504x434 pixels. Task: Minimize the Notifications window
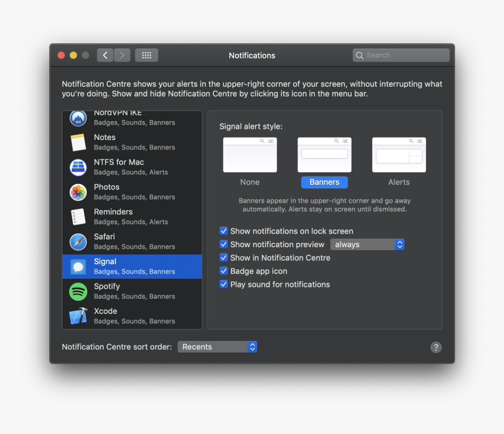[73, 55]
